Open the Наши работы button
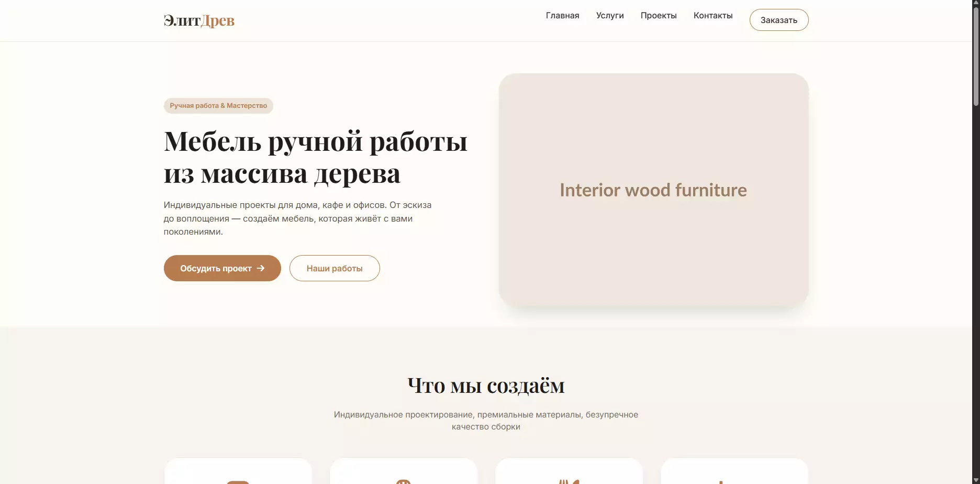The height and width of the screenshot is (484, 980). (335, 268)
